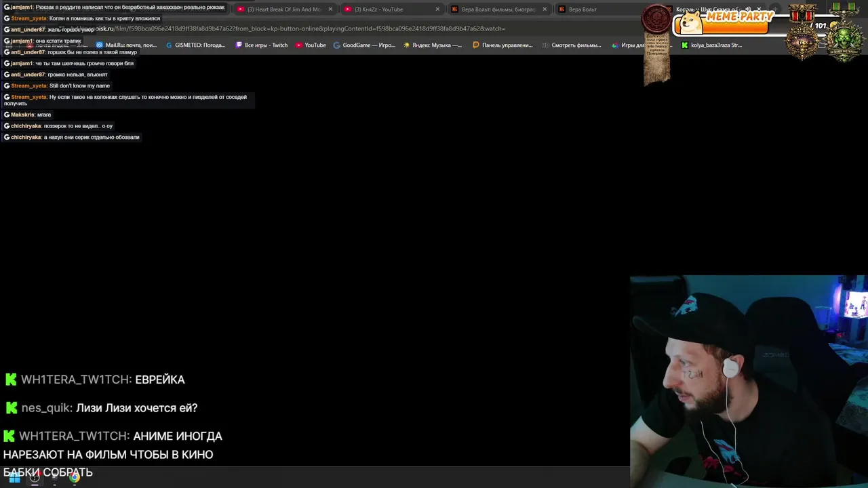The width and height of the screenshot is (868, 488).
Task: Open the Панель управления bookmark
Action: pyautogui.click(x=502, y=45)
